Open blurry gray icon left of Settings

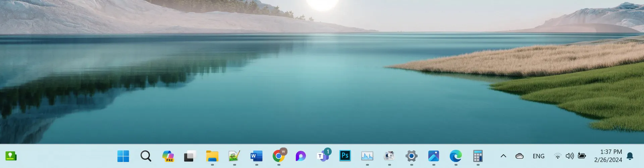389,156
